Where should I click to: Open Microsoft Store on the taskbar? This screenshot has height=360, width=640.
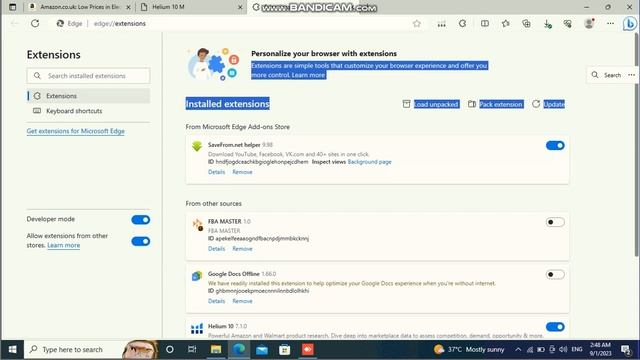coord(284,349)
